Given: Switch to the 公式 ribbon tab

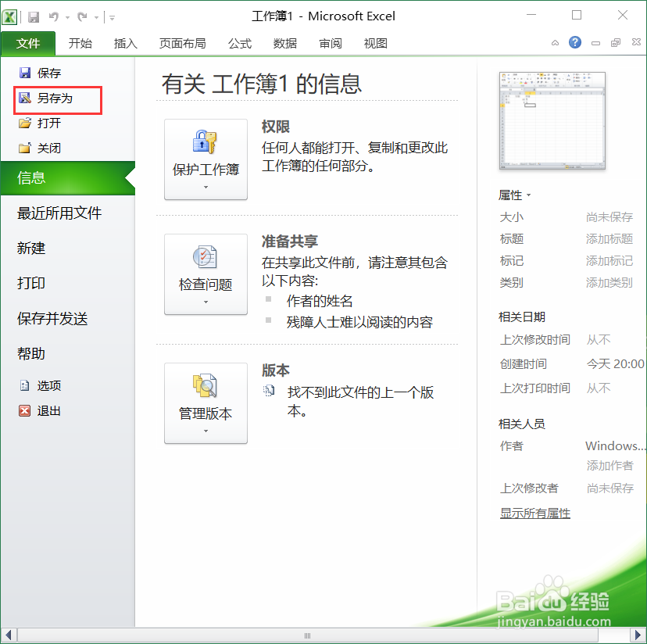Looking at the screenshot, I should [240, 43].
